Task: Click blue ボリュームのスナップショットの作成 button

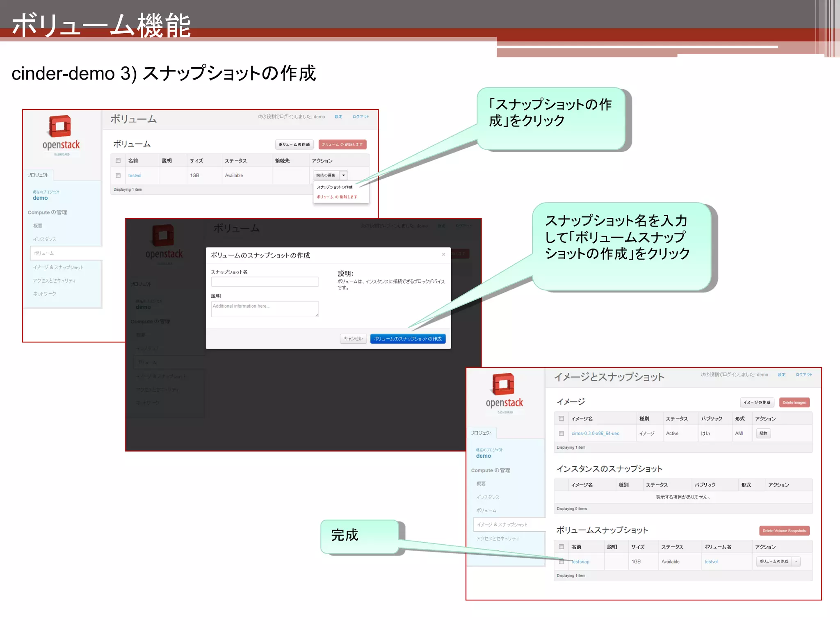Action: [x=408, y=339]
